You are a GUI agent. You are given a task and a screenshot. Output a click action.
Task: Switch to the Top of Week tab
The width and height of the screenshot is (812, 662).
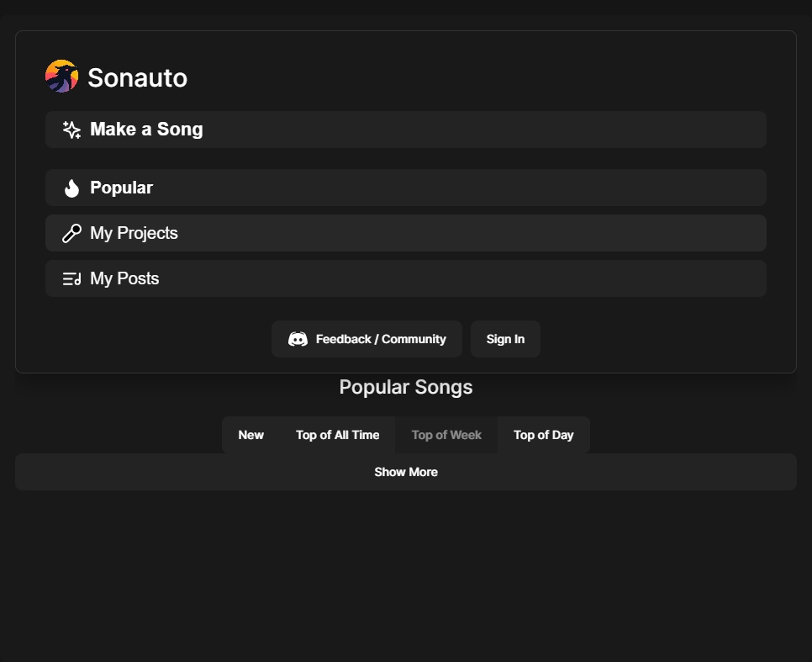446,435
